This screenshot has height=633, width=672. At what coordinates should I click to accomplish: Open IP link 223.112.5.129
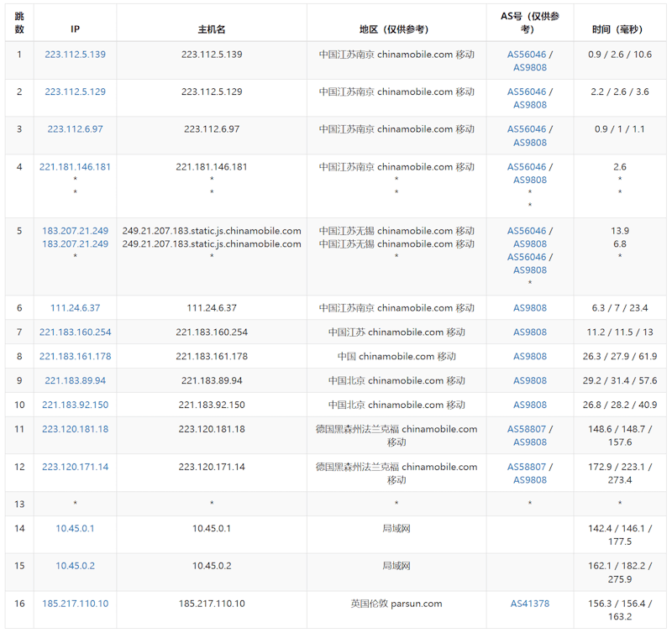(x=75, y=92)
